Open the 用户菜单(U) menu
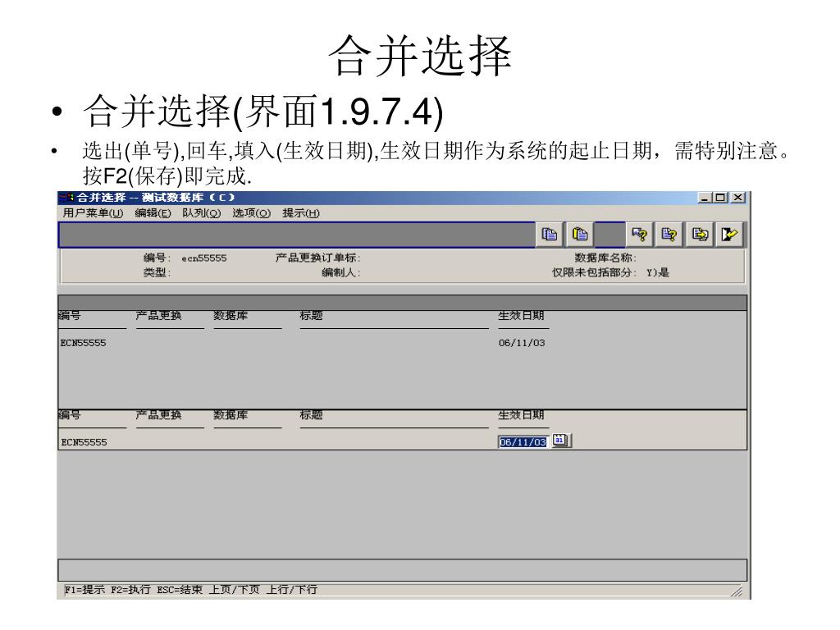840x630 pixels. tap(93, 213)
